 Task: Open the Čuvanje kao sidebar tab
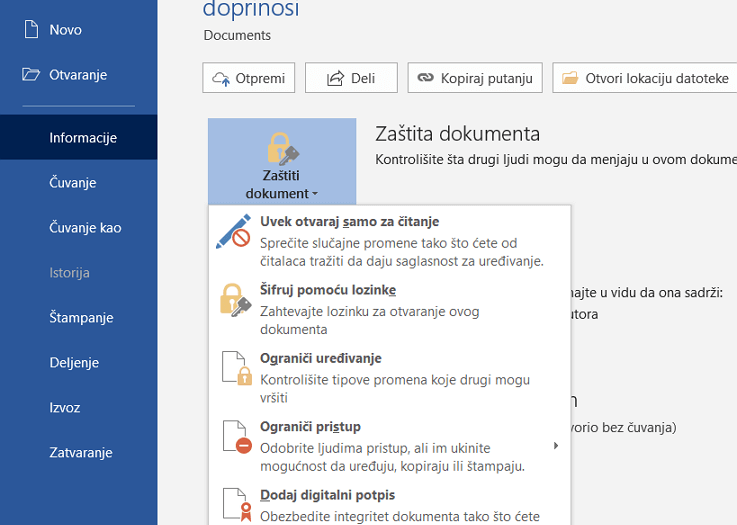pos(85,228)
